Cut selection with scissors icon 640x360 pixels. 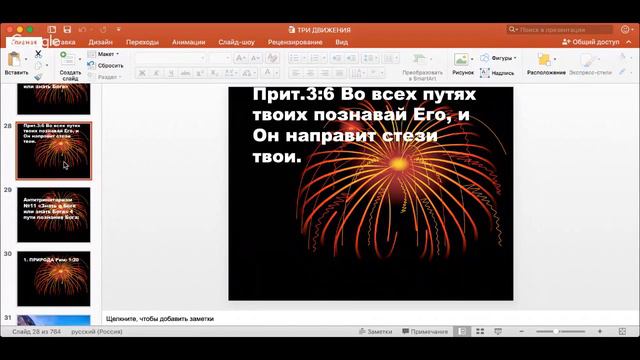[x=38, y=53]
